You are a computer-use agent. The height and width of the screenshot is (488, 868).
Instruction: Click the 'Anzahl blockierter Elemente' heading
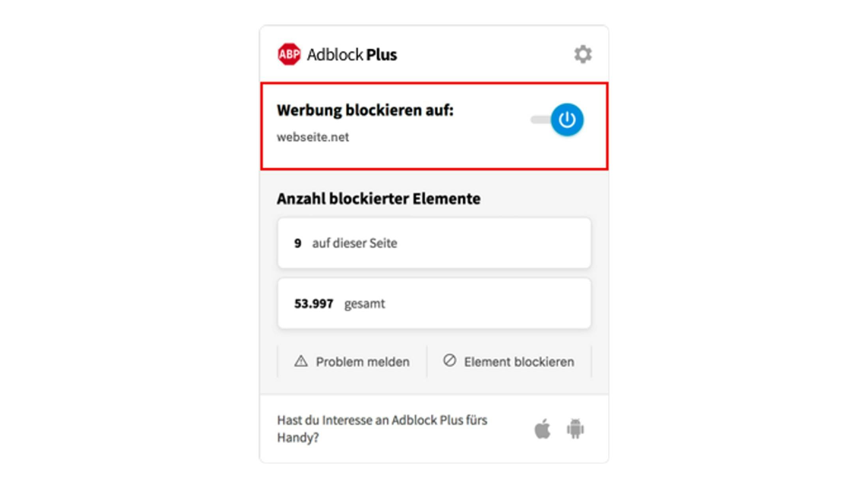point(378,199)
